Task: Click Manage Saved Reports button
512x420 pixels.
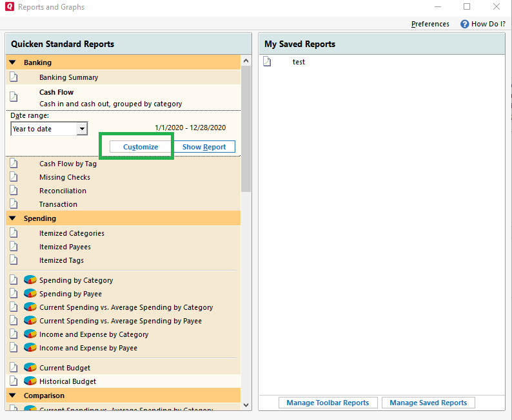Action: [x=428, y=403]
